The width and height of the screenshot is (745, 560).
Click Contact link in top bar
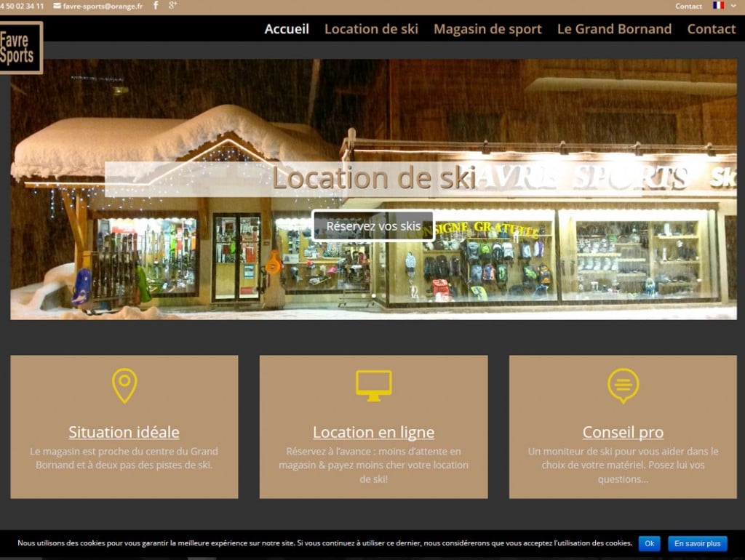(x=688, y=6)
